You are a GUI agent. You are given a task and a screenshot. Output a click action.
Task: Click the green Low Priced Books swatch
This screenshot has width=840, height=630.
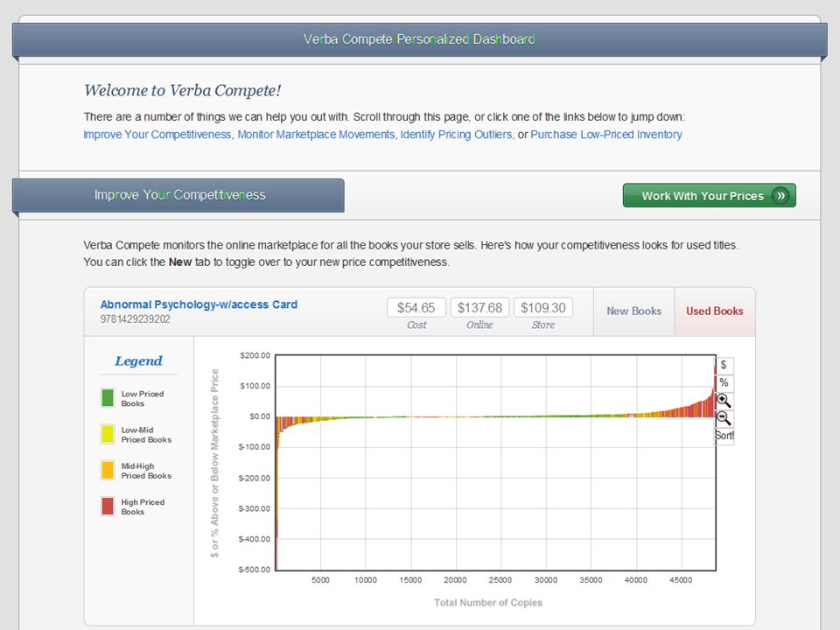pos(108,398)
